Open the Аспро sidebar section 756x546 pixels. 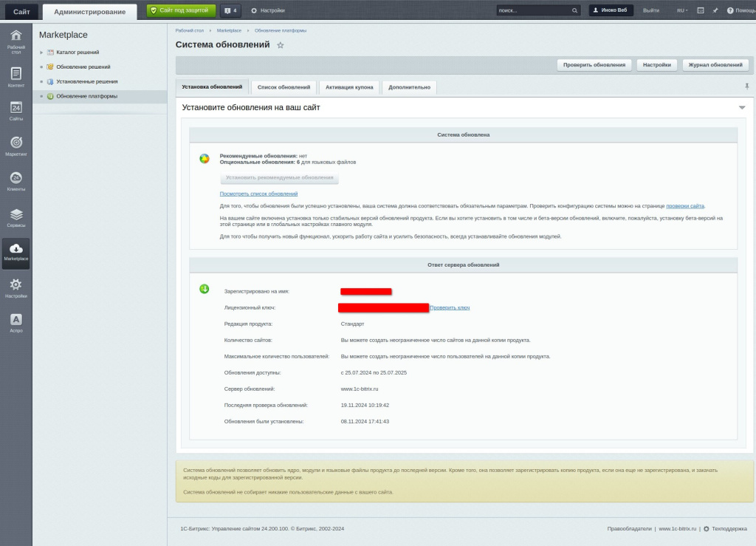16,323
